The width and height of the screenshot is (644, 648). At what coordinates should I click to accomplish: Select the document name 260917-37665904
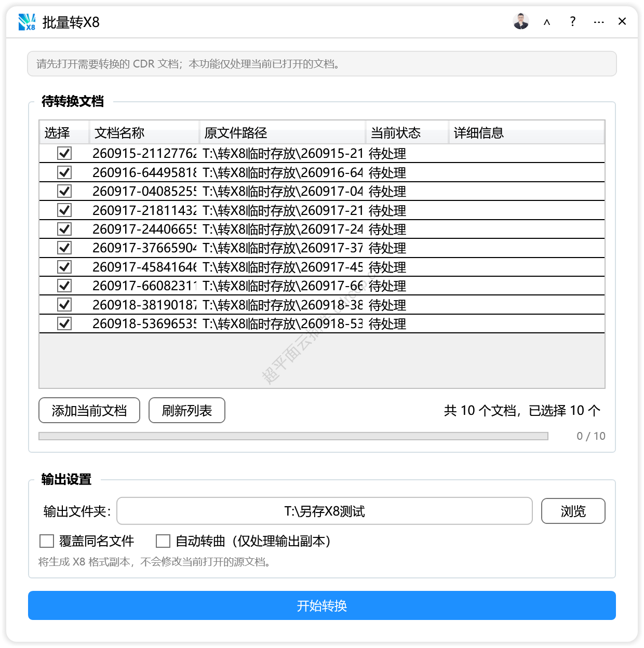click(x=144, y=248)
